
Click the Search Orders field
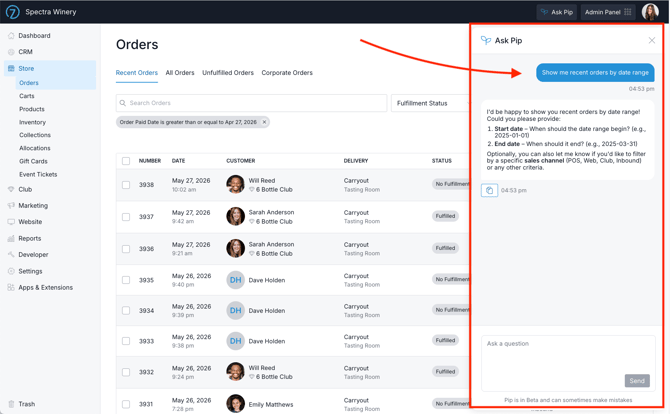pos(251,103)
